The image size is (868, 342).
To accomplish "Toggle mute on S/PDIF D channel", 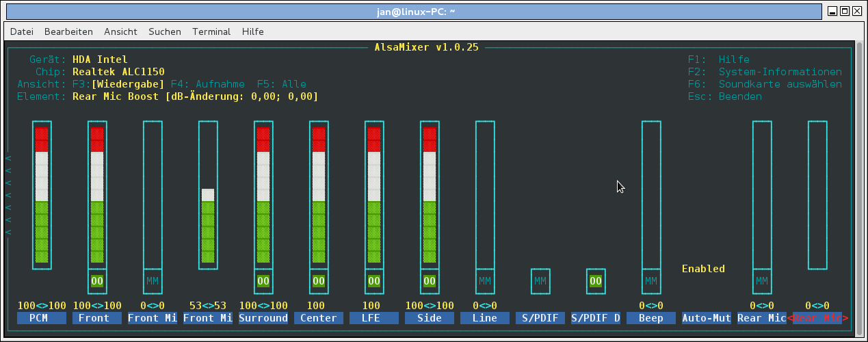I will tap(596, 280).
